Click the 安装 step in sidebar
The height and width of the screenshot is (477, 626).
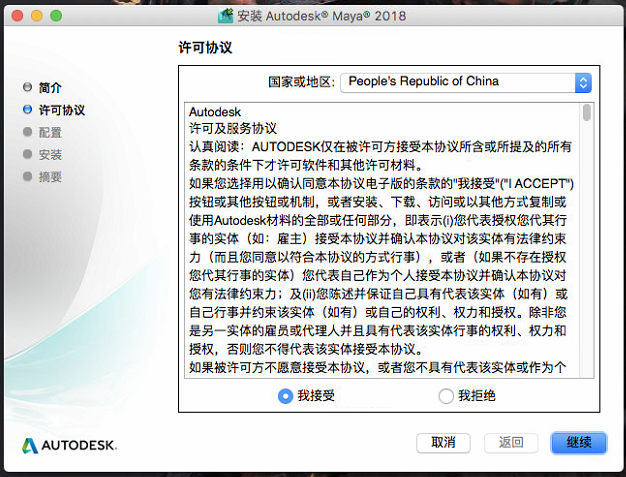coord(50,154)
